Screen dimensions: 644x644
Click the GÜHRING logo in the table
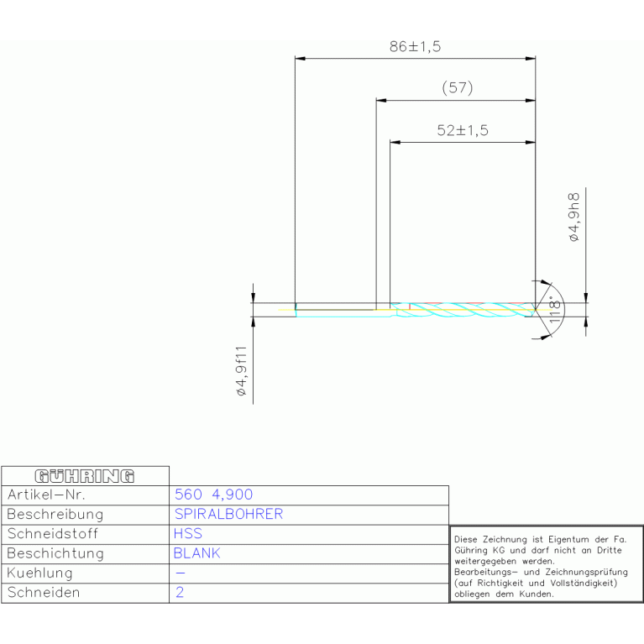(x=84, y=476)
